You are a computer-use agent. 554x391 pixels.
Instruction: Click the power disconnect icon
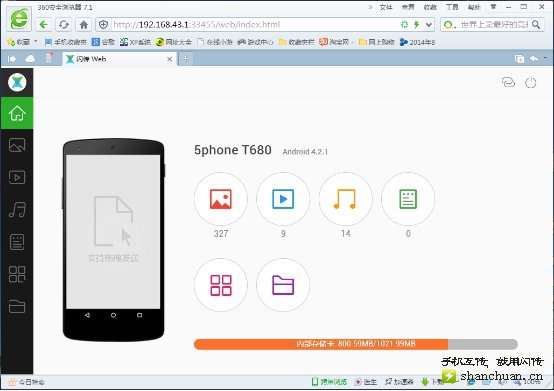530,83
